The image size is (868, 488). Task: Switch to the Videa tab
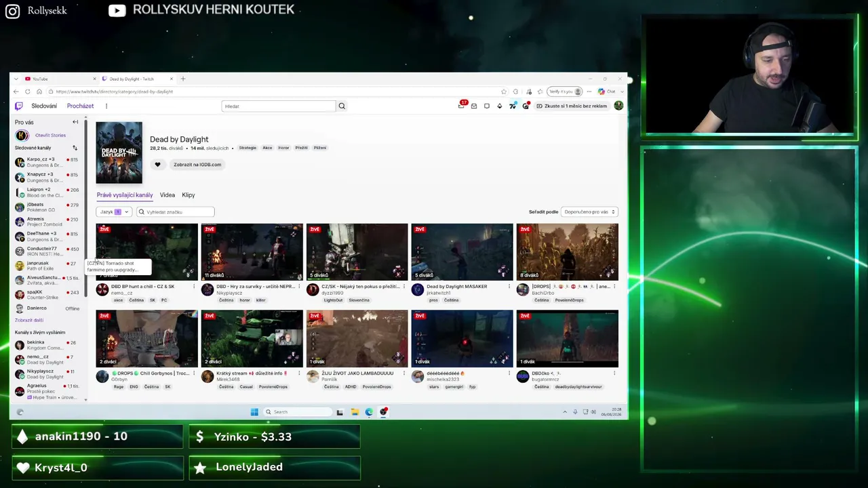click(x=167, y=195)
